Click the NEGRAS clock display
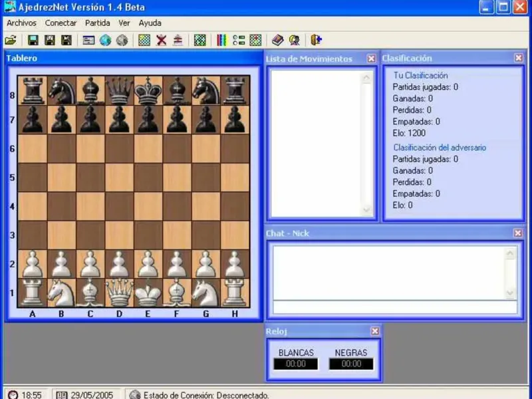This screenshot has width=532, height=399. 351,364
